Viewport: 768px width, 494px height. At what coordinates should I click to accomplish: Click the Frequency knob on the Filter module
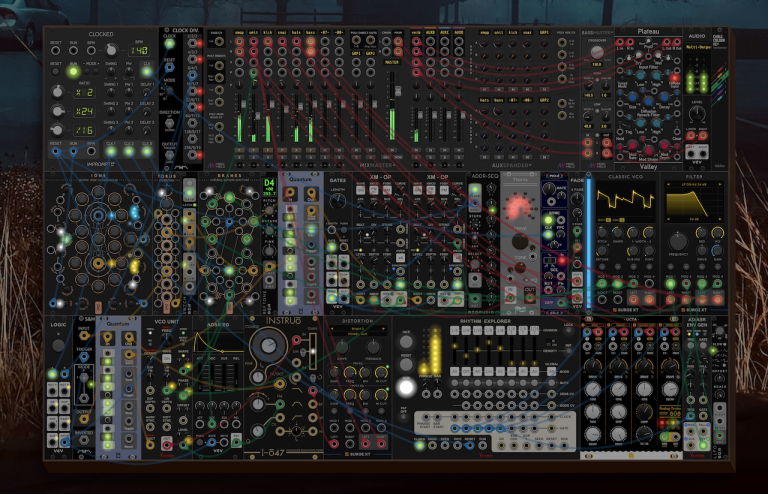678,241
